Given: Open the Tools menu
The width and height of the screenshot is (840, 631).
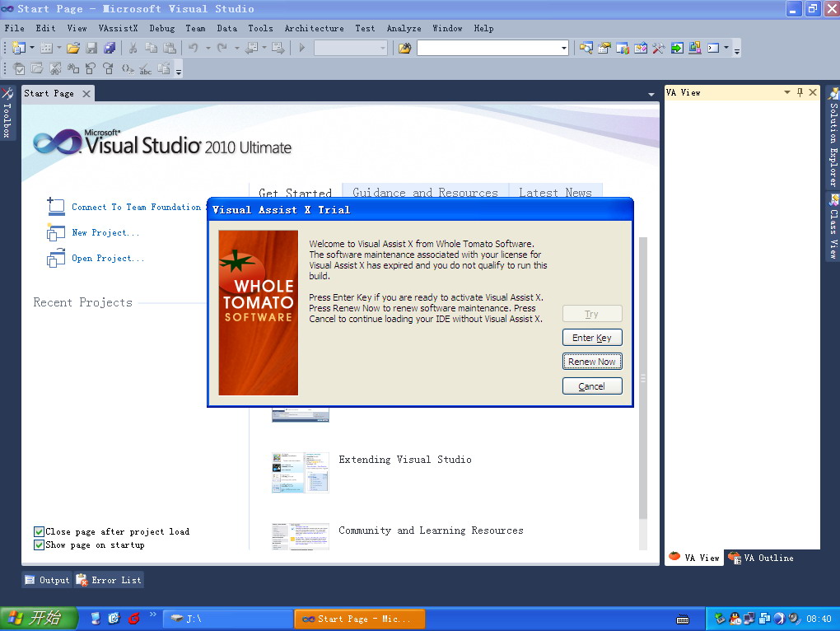Looking at the screenshot, I should click(260, 28).
